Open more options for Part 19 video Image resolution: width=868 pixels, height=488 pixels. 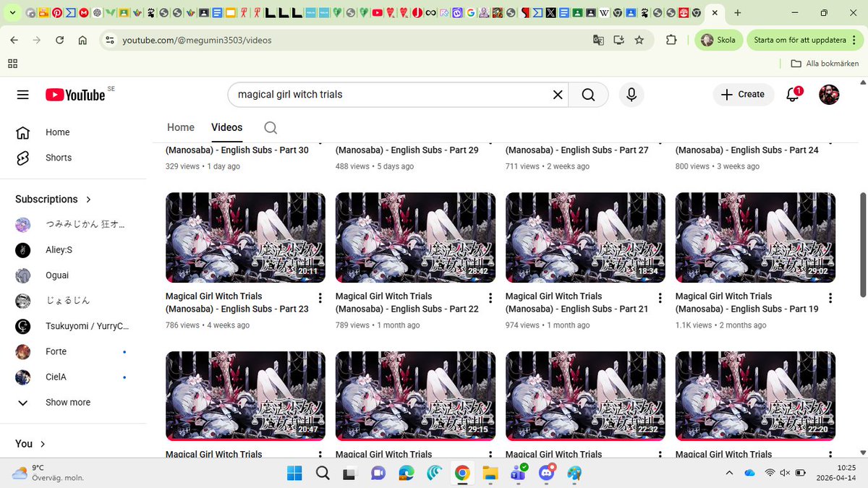coord(830,298)
